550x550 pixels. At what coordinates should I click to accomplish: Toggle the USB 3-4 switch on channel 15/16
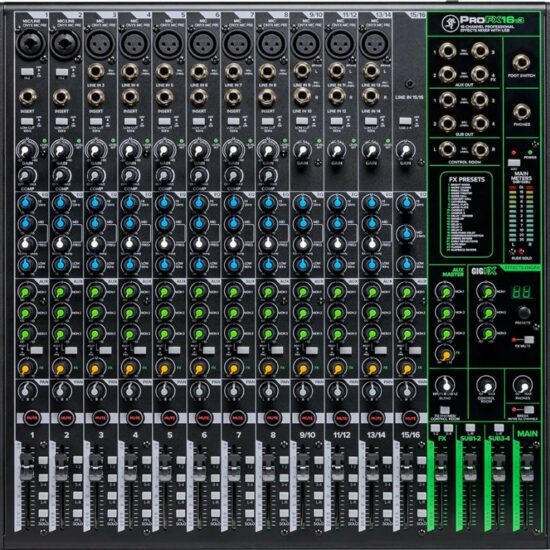405,121
